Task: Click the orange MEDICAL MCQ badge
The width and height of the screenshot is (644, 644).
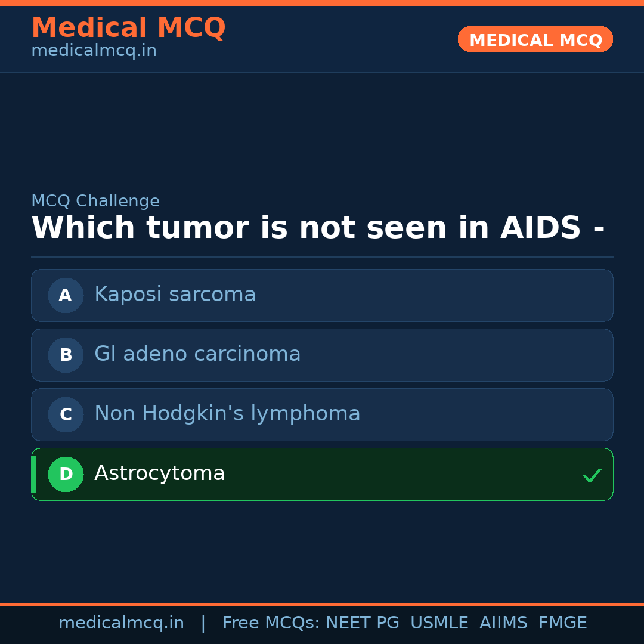Action: (535, 39)
